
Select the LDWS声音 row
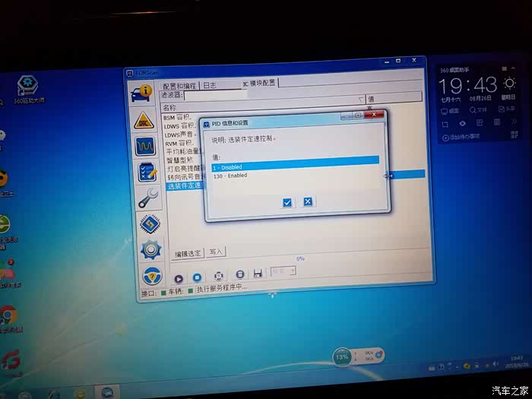click(x=181, y=135)
